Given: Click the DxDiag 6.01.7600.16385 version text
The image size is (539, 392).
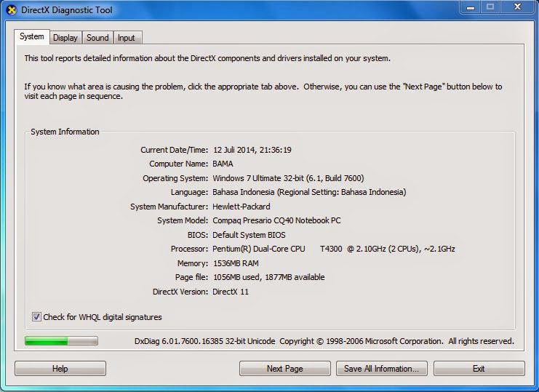Looking at the screenshot, I should [x=205, y=341].
